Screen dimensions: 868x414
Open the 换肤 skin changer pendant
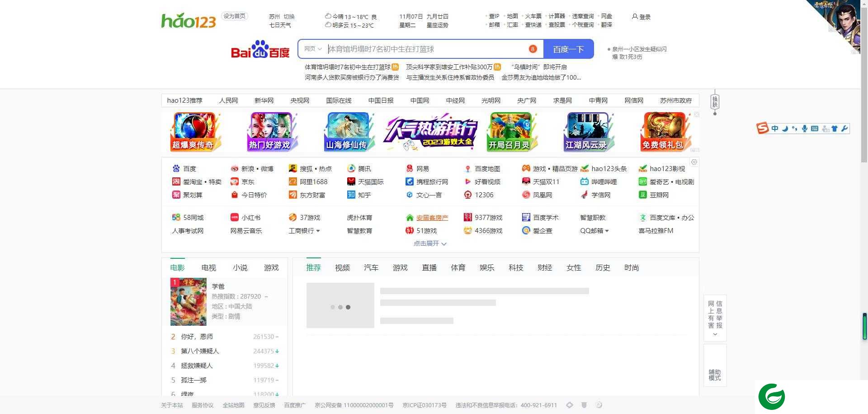715,102
